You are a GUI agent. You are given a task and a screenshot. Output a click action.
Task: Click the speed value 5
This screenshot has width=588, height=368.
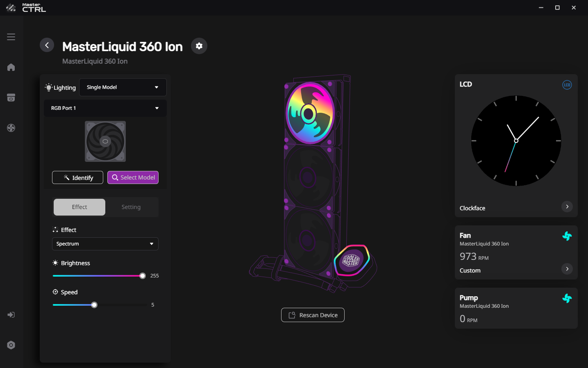tap(153, 305)
